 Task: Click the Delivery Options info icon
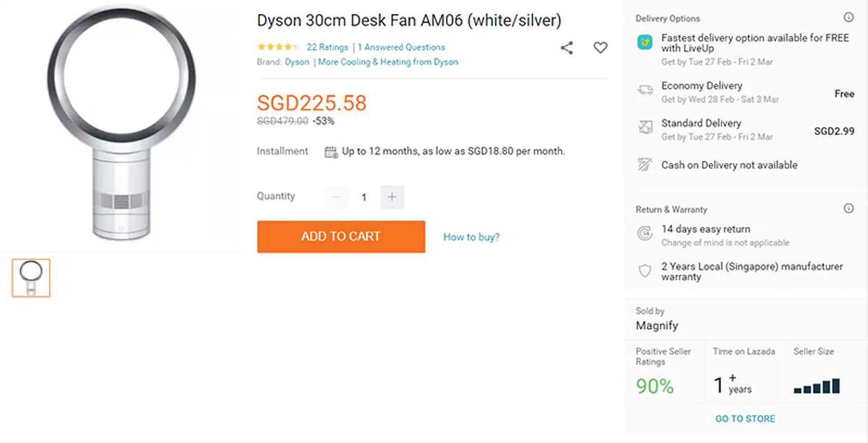tap(849, 17)
